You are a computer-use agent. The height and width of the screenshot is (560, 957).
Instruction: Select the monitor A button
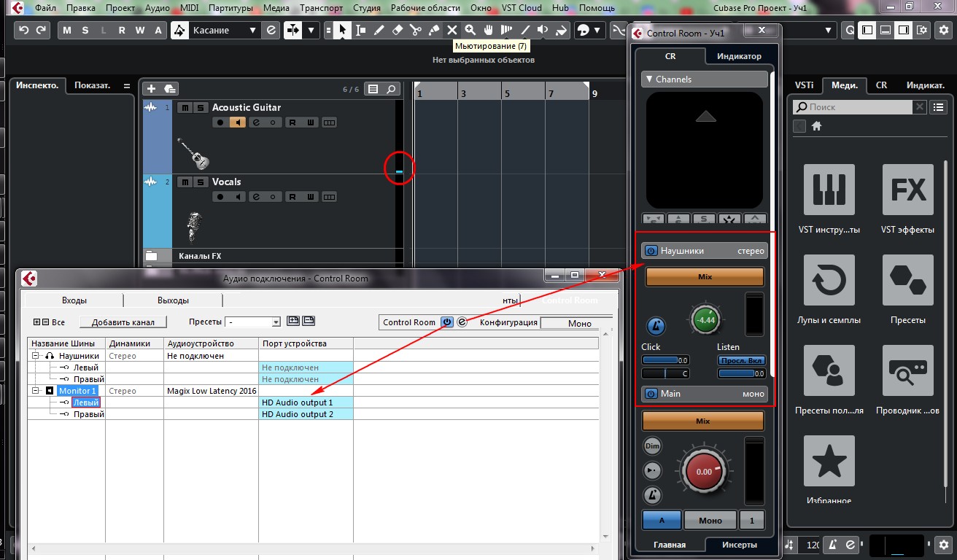662,520
